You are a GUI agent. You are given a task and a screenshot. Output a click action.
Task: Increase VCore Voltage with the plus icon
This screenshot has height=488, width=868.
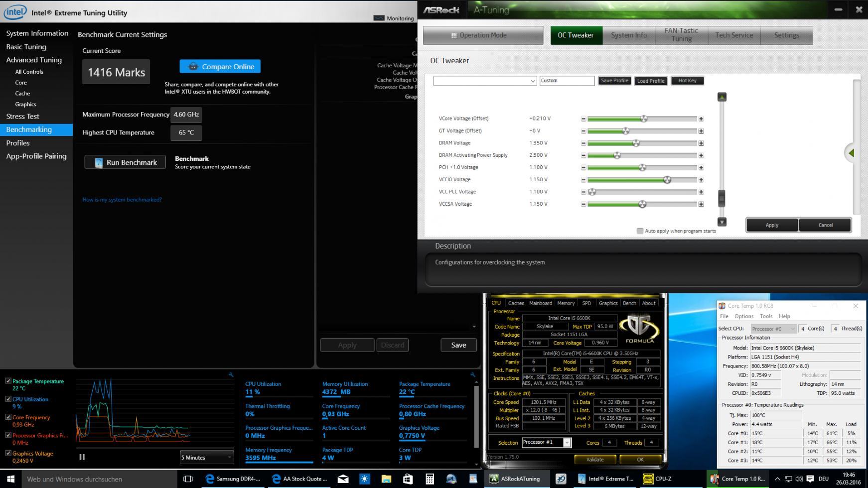pos(701,119)
